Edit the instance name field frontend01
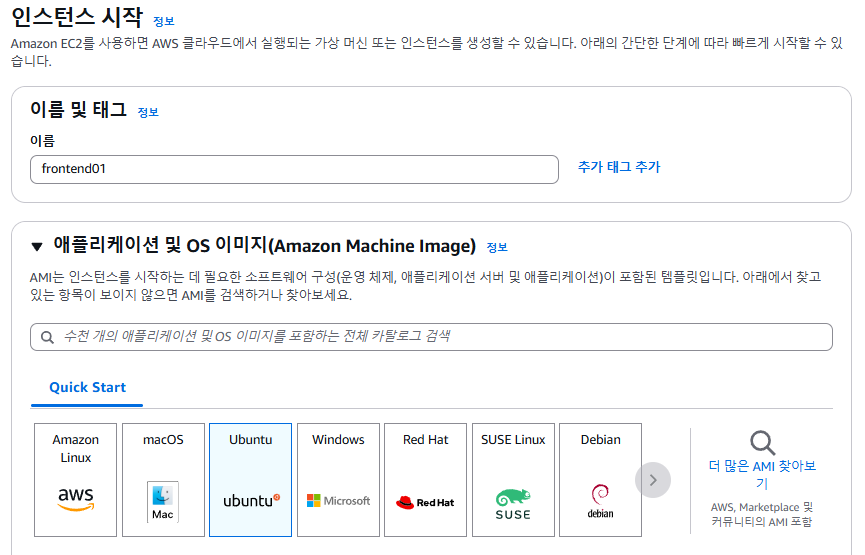This screenshot has width=865, height=555. tap(294, 169)
